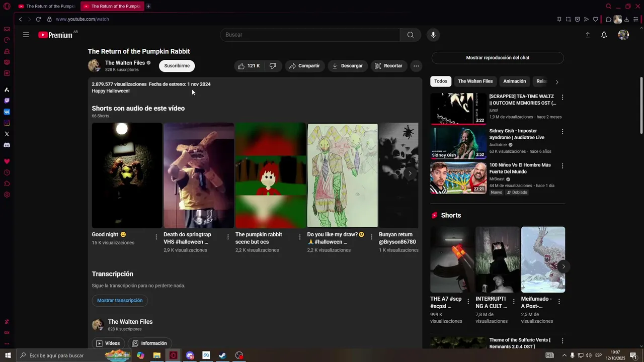Switch to first Return of the Pumpkin tab

coord(46,6)
